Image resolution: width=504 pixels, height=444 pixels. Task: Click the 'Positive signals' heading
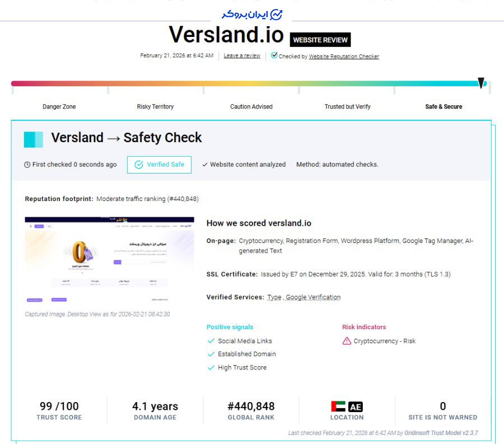pyautogui.click(x=230, y=327)
